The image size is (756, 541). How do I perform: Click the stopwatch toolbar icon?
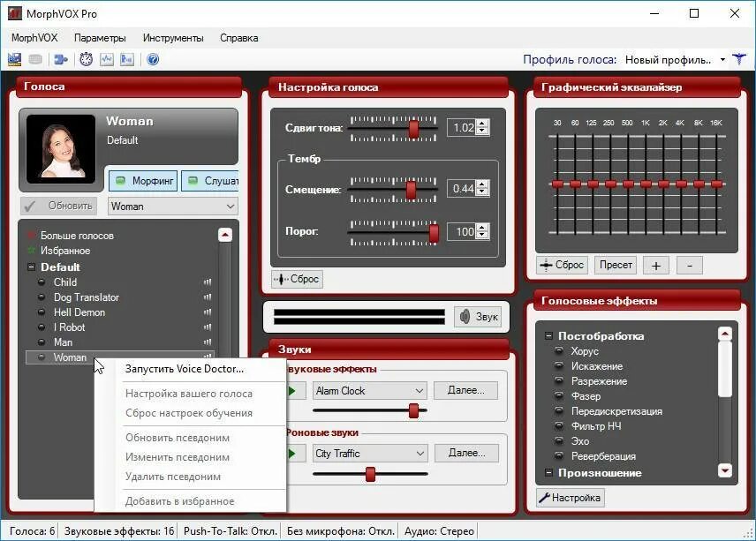(x=87, y=59)
